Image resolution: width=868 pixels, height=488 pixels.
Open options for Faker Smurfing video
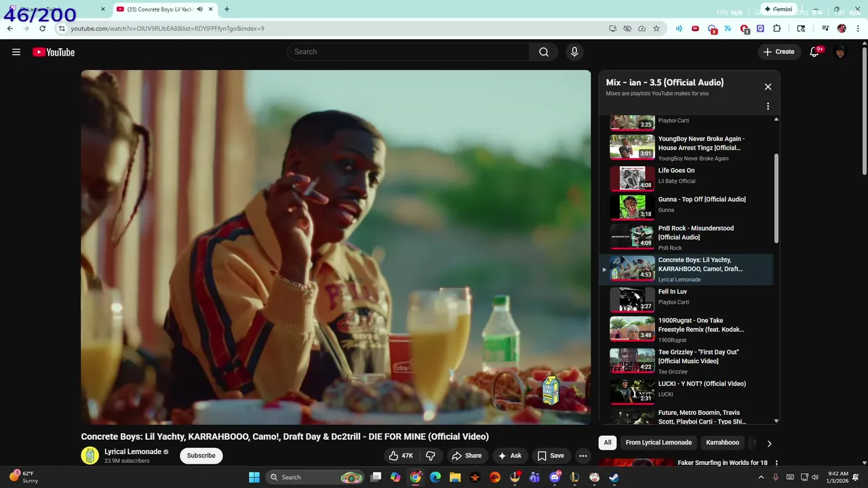click(776, 464)
